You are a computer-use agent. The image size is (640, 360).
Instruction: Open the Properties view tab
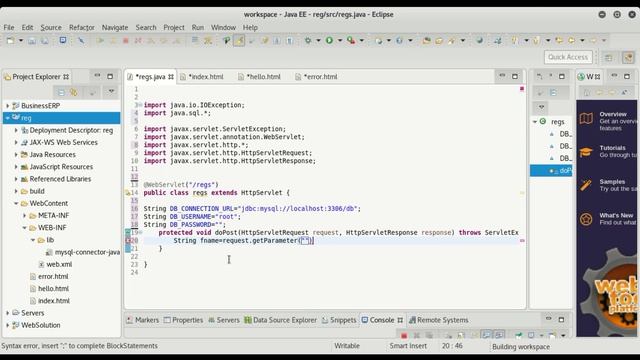click(x=183, y=320)
